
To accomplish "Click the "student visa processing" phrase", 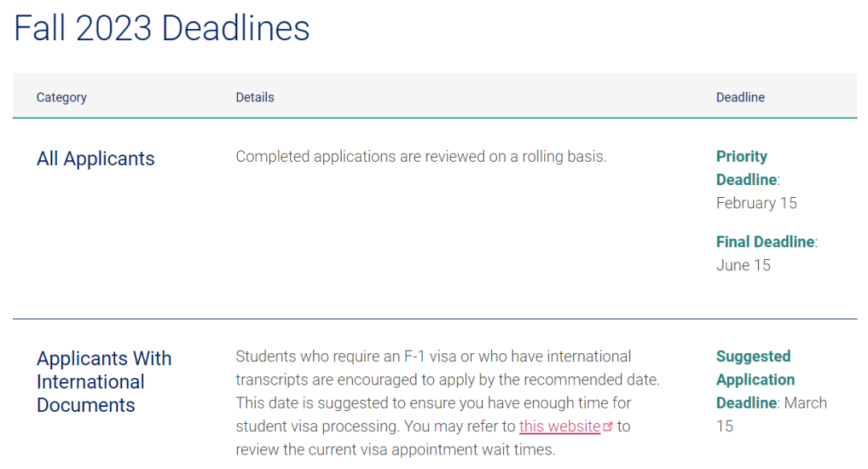I will (x=320, y=426).
